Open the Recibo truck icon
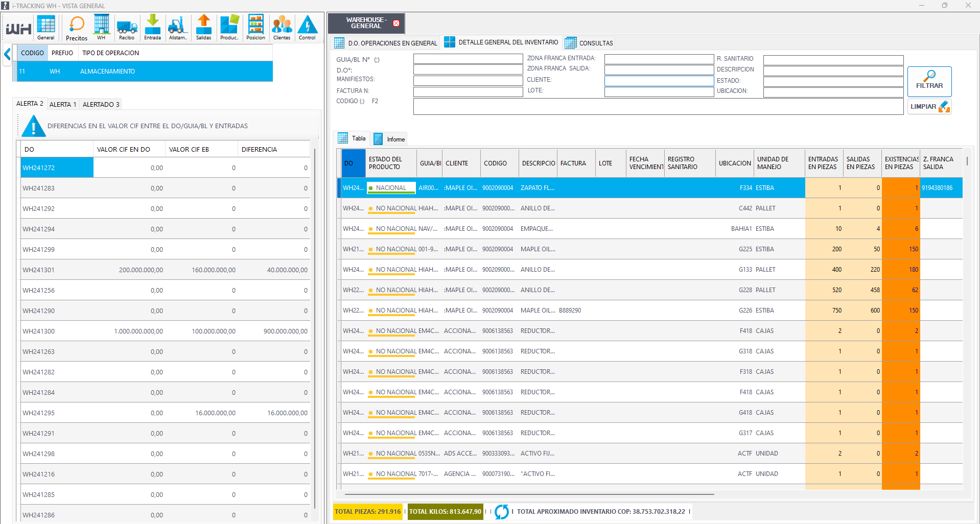 click(127, 27)
